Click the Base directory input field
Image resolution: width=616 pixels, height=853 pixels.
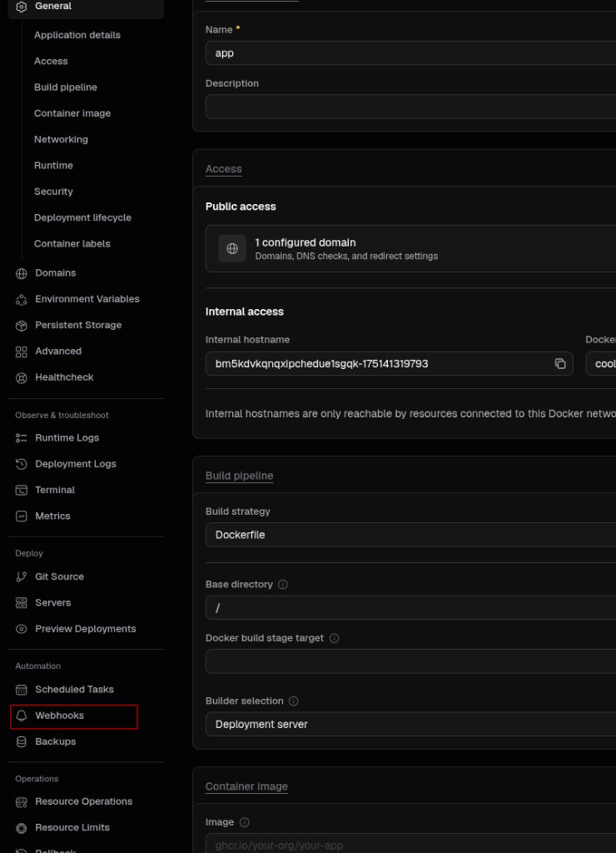410,607
